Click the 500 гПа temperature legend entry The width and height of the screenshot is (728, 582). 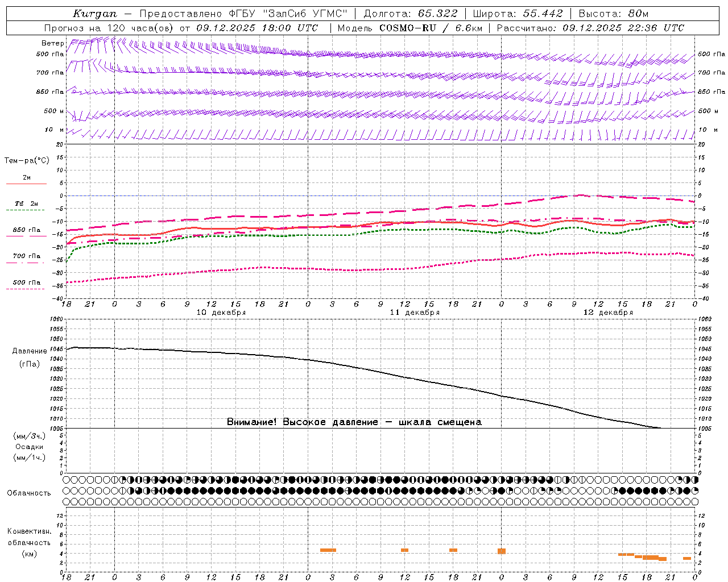point(26,284)
